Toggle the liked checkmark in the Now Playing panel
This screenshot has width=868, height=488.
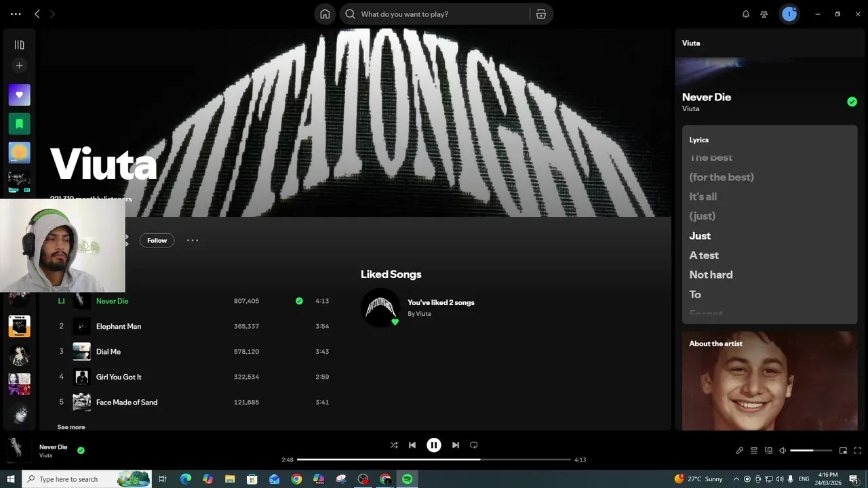852,102
